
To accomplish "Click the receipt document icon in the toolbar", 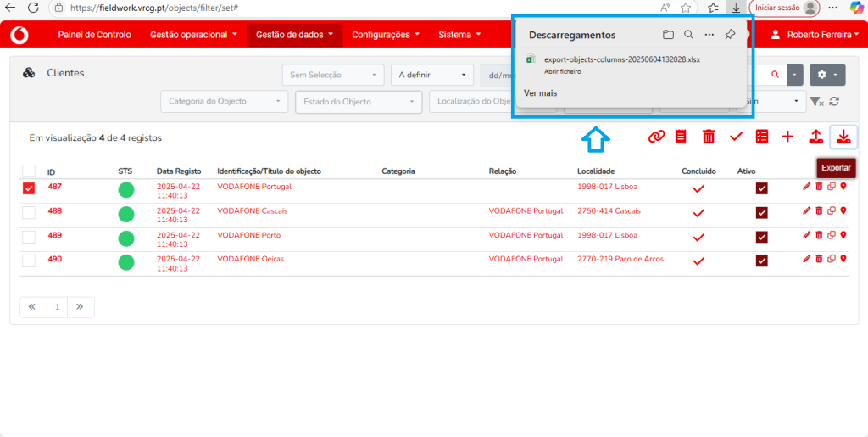I will click(x=682, y=137).
